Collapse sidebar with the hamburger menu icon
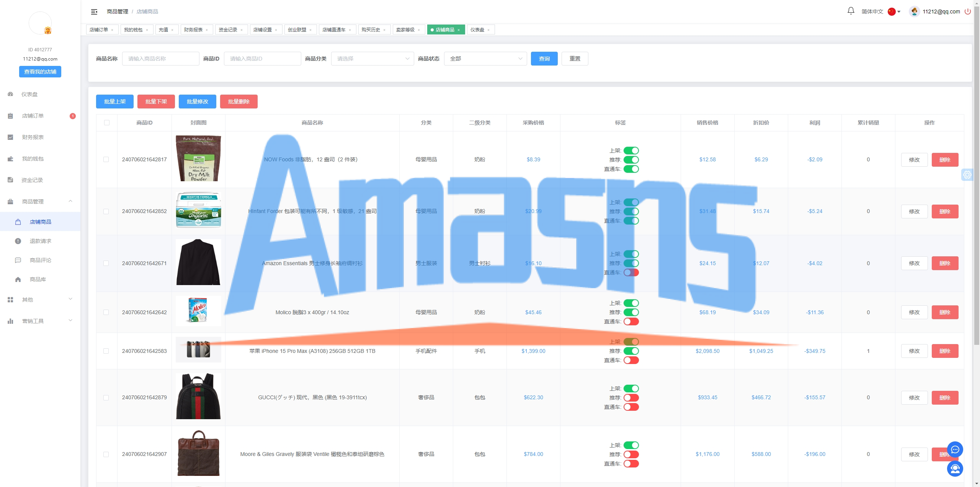This screenshot has width=980, height=487. point(94,12)
